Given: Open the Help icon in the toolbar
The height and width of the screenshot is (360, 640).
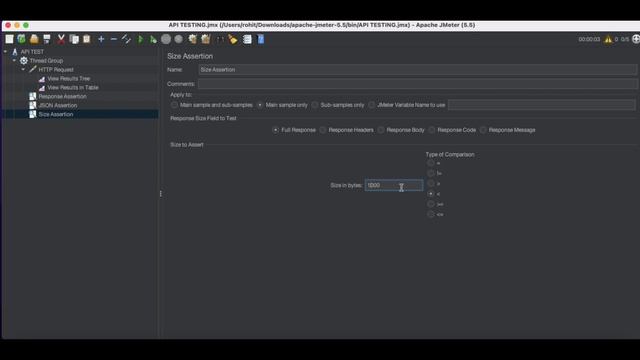Looking at the screenshot, I should click(x=261, y=39).
